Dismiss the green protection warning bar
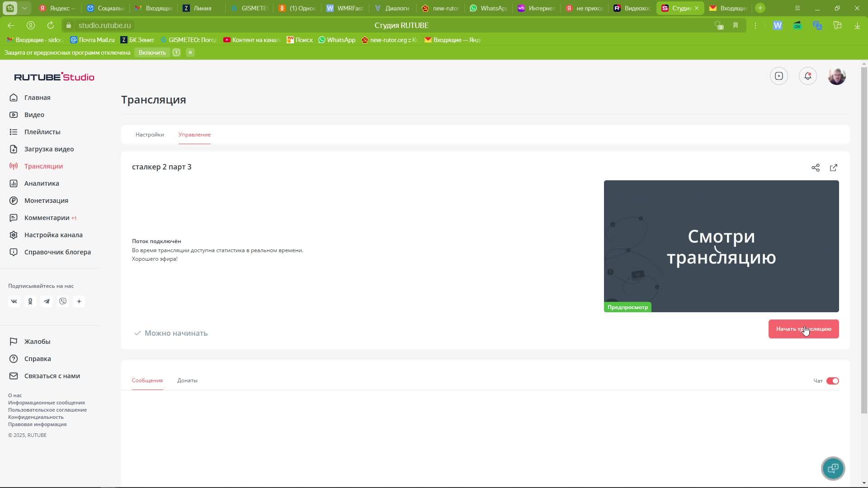This screenshot has width=868, height=488. (190, 52)
